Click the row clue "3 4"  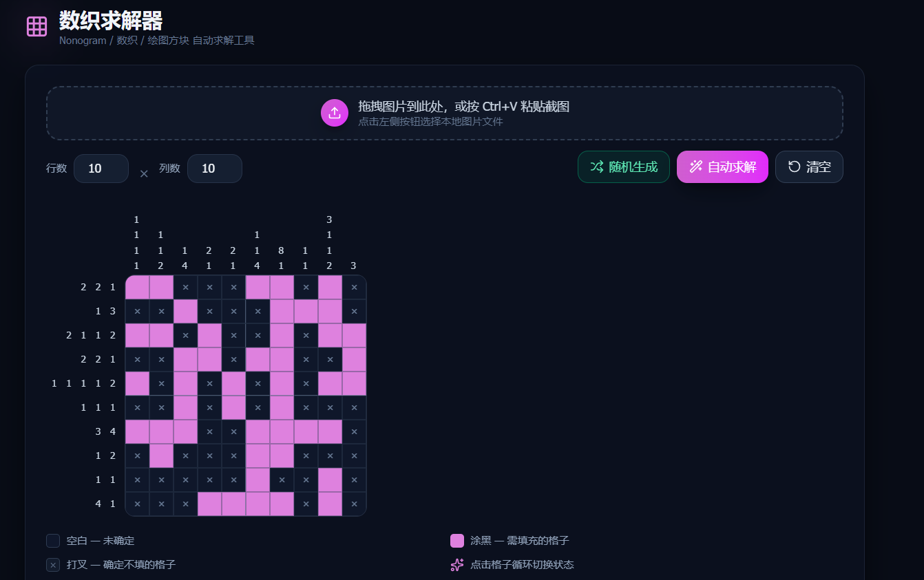(105, 431)
